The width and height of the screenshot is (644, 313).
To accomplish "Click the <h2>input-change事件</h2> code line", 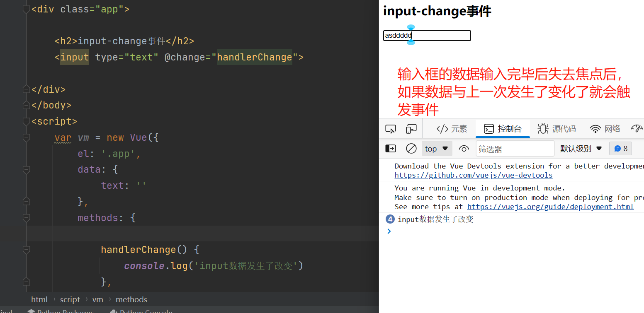I will 124,41.
